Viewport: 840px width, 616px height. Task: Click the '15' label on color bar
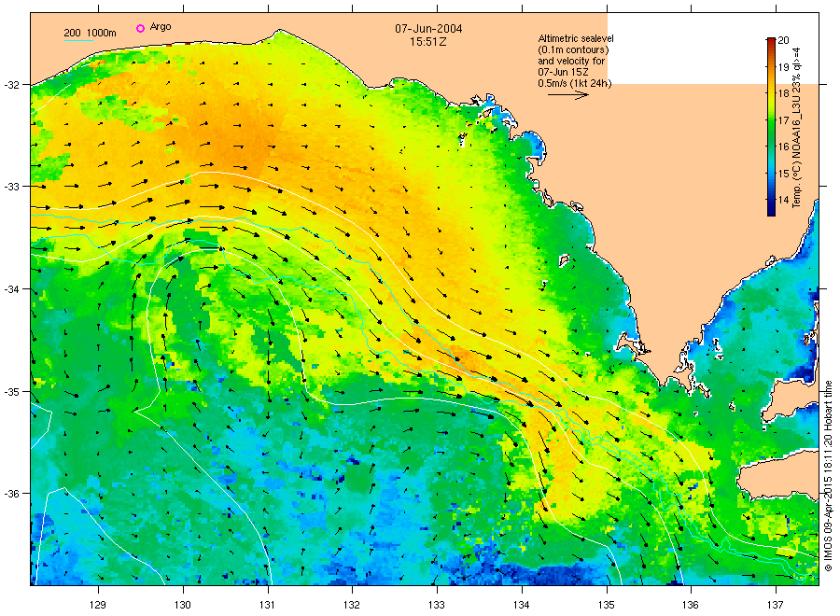(x=783, y=173)
